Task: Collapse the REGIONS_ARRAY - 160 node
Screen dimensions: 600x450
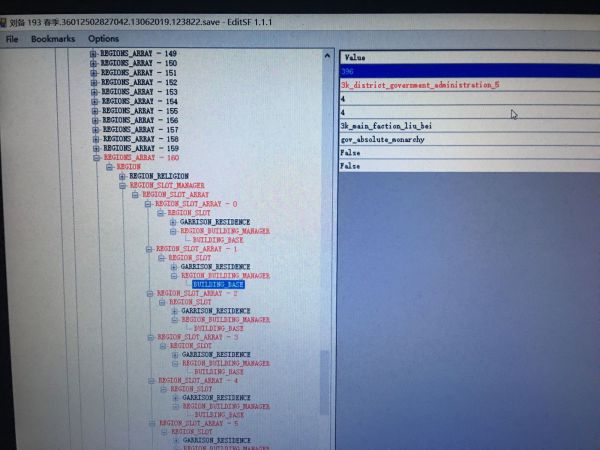Action: click(96, 157)
